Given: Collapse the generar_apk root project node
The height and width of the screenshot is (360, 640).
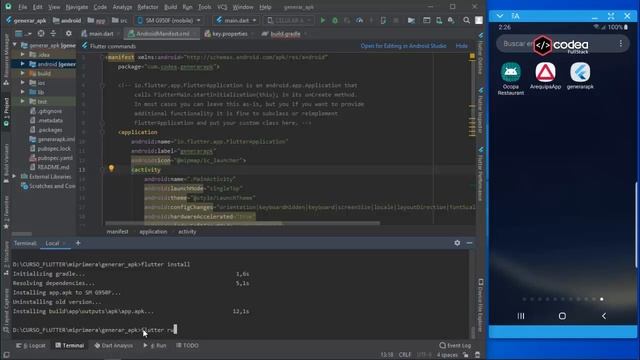Looking at the screenshot, I should point(15,45).
